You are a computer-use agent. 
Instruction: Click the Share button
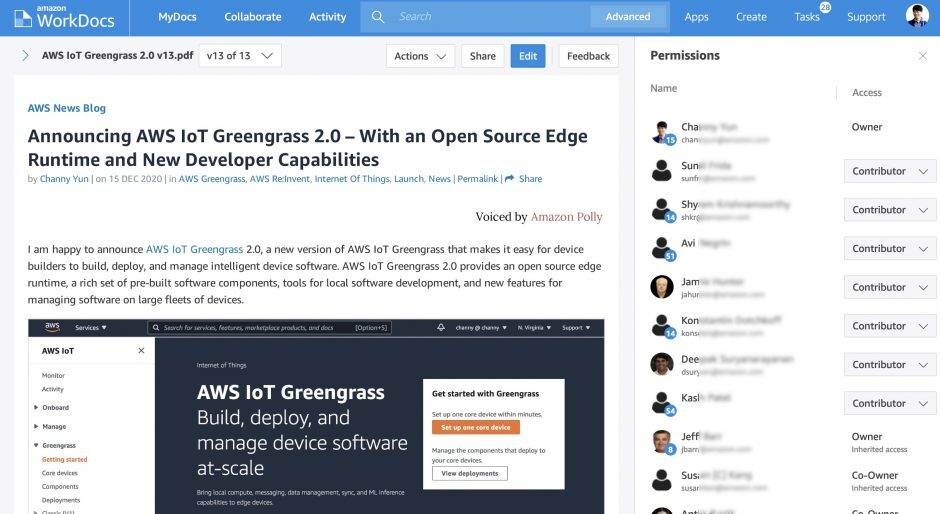[483, 56]
